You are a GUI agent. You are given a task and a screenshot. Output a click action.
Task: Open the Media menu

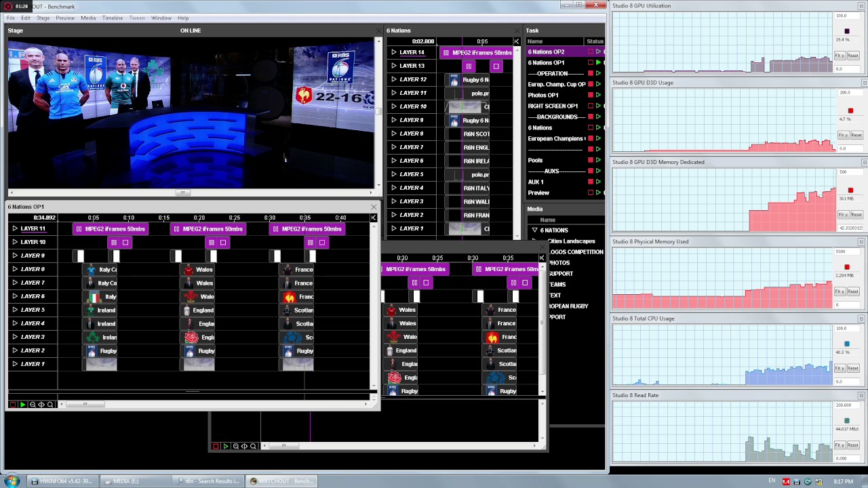[88, 18]
